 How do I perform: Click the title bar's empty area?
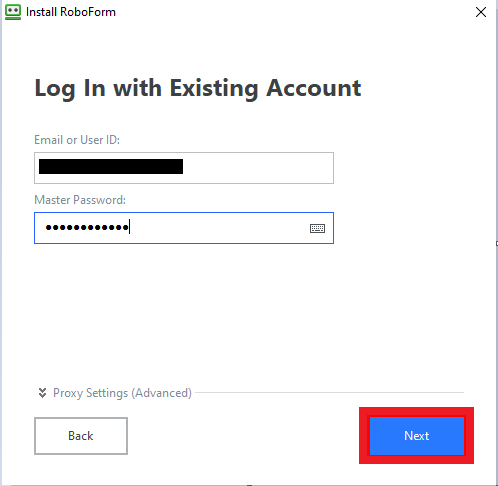[x=293, y=12]
